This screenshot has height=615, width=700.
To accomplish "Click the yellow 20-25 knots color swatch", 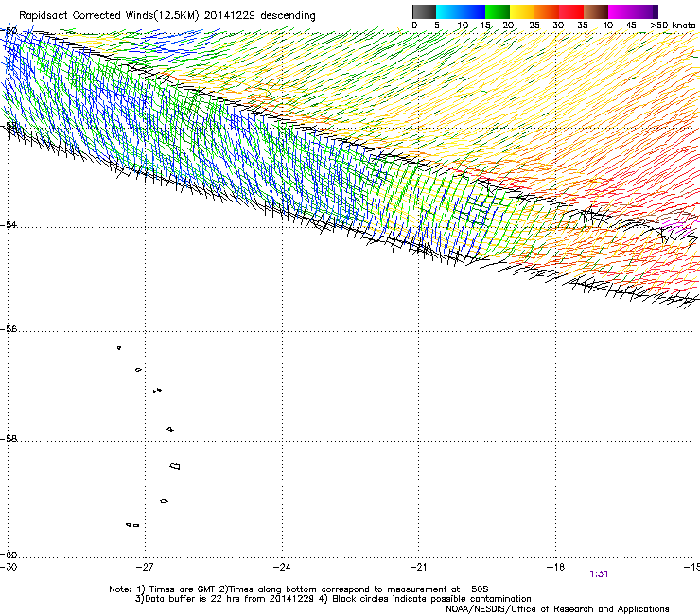I will click(x=522, y=11).
